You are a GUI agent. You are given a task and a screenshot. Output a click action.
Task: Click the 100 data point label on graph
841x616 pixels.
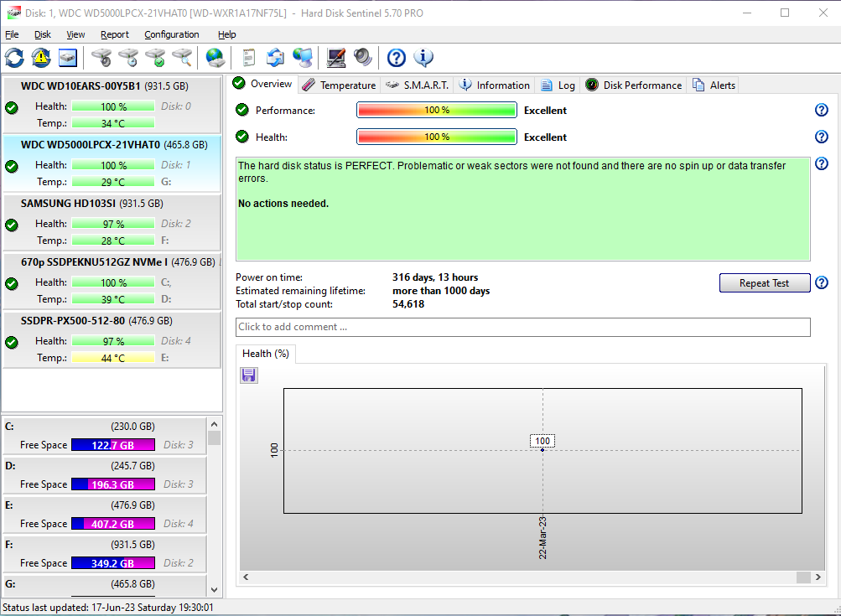pos(542,441)
